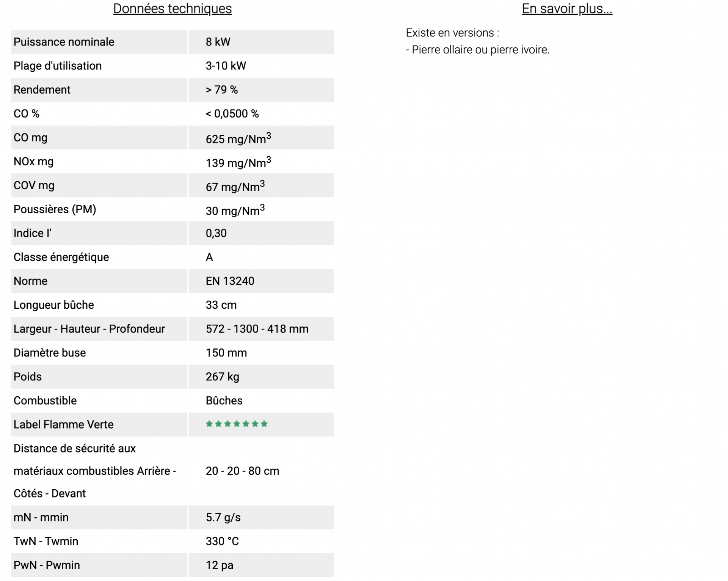The height and width of the screenshot is (581, 728).
Task: Click the CO mg 625 mg/Nm3 value
Action: (x=238, y=138)
